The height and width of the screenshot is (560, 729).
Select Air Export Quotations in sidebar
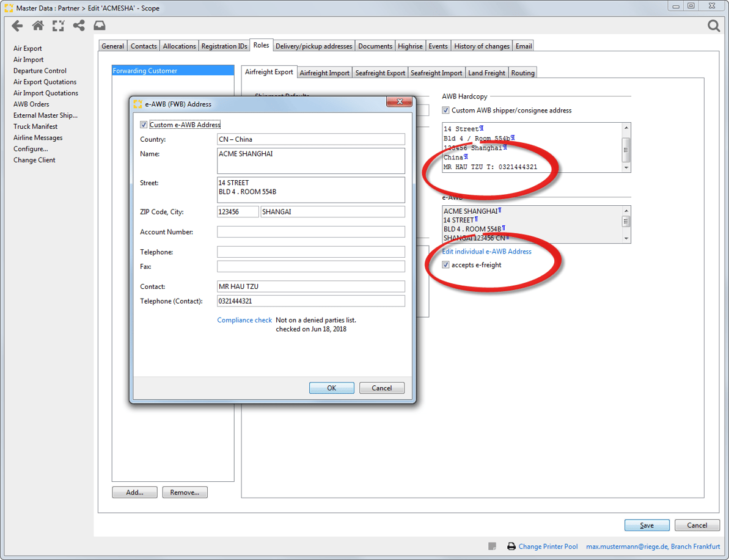point(45,82)
